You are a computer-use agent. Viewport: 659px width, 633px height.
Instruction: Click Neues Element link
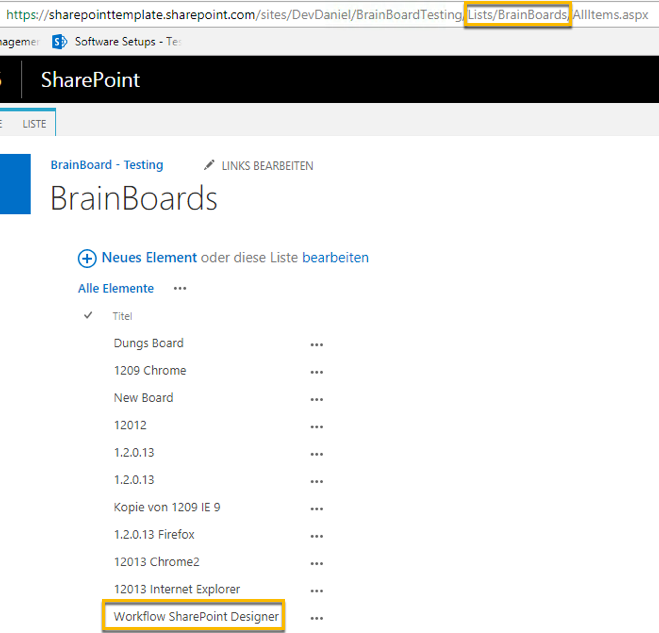[x=149, y=257]
